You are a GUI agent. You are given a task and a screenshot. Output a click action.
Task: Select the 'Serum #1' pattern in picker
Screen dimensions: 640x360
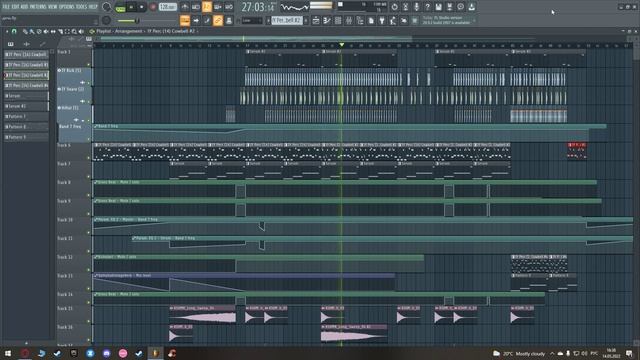click(26, 106)
